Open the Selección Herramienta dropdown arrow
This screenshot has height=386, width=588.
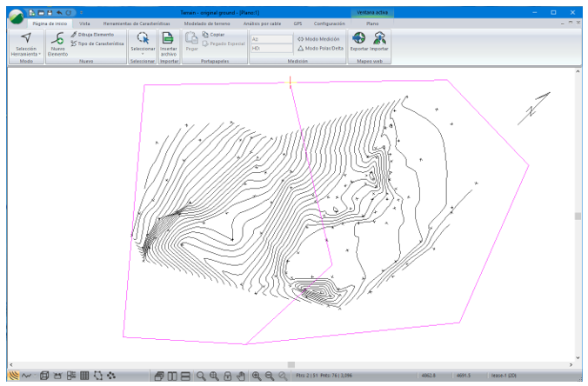coord(39,54)
